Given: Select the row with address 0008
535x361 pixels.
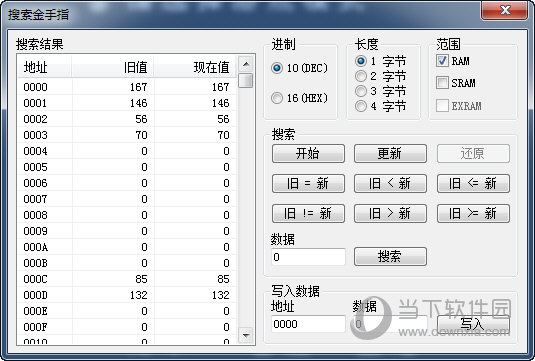Looking at the screenshot, I should 127,215.
